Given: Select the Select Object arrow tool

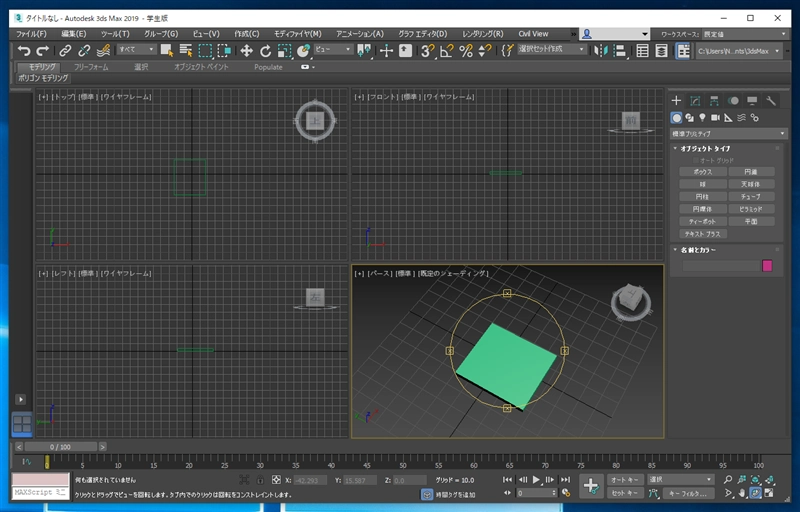Looking at the screenshot, I should [167, 50].
